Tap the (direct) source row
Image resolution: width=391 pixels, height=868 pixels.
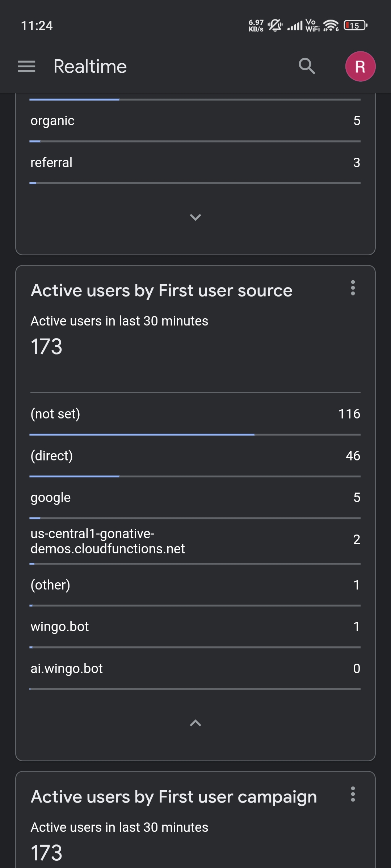click(195, 456)
